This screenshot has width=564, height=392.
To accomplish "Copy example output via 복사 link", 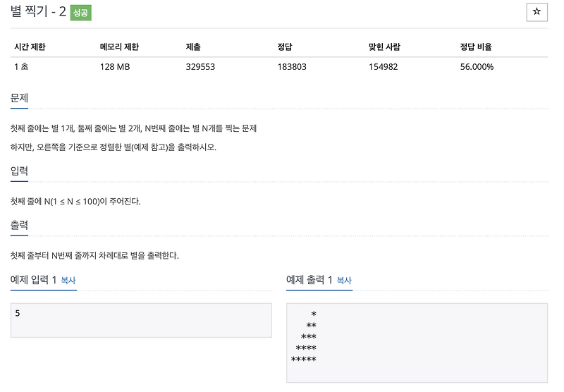I will (x=344, y=281).
